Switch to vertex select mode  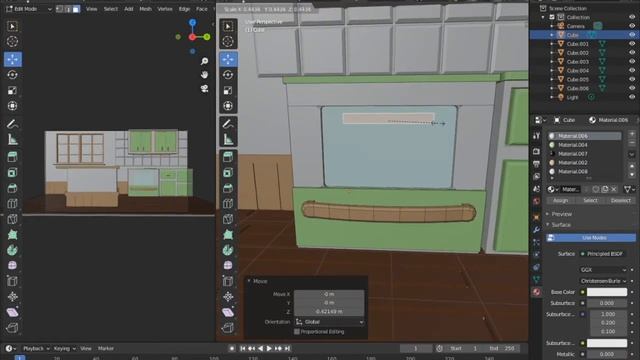click(x=60, y=9)
